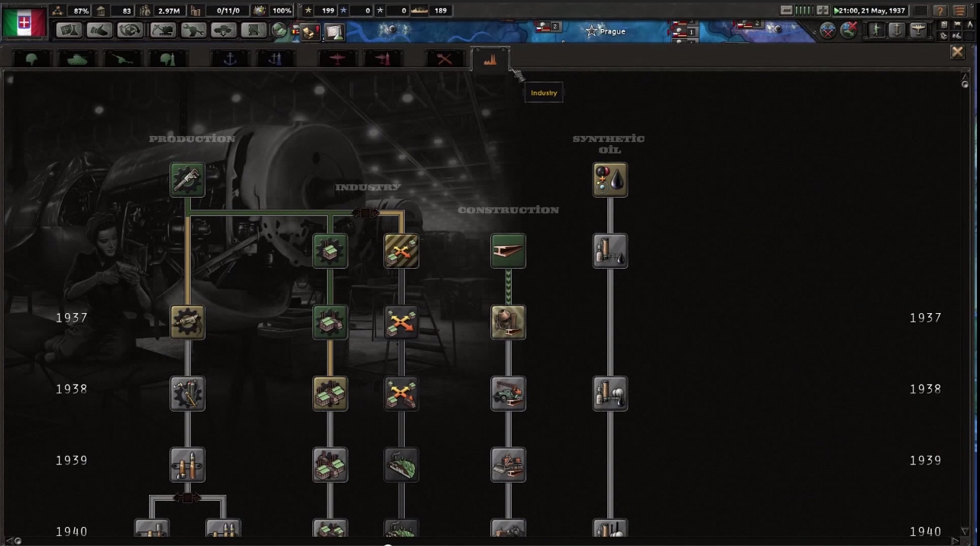
Task: Open the Air Doctrine tab with plane and pawn
Action: point(383,59)
